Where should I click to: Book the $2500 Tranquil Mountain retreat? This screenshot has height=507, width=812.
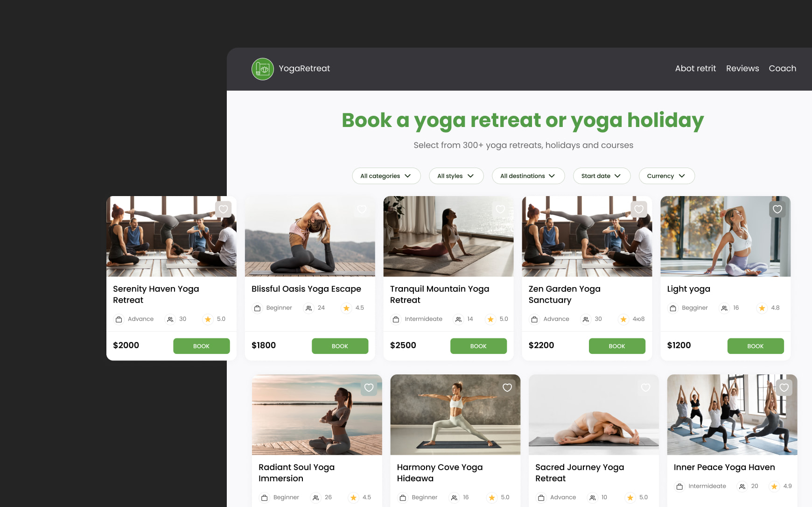(x=478, y=346)
